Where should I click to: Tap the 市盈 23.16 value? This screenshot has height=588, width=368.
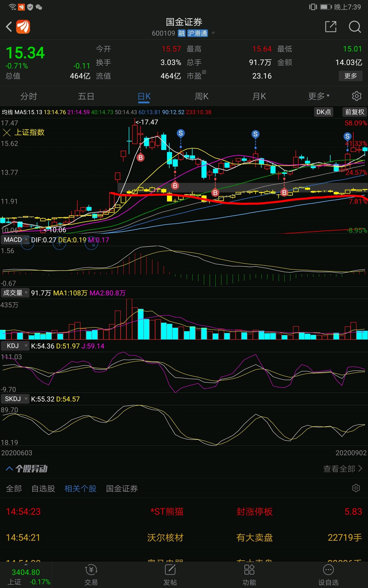262,76
